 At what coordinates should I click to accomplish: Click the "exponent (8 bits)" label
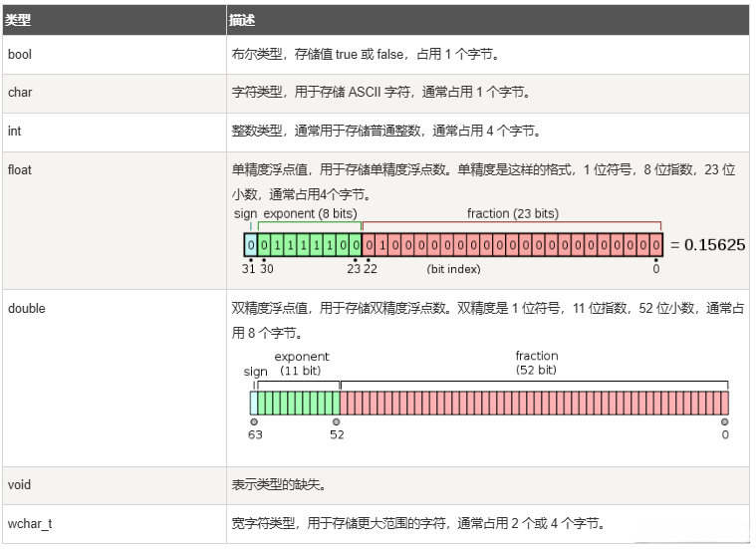310,213
